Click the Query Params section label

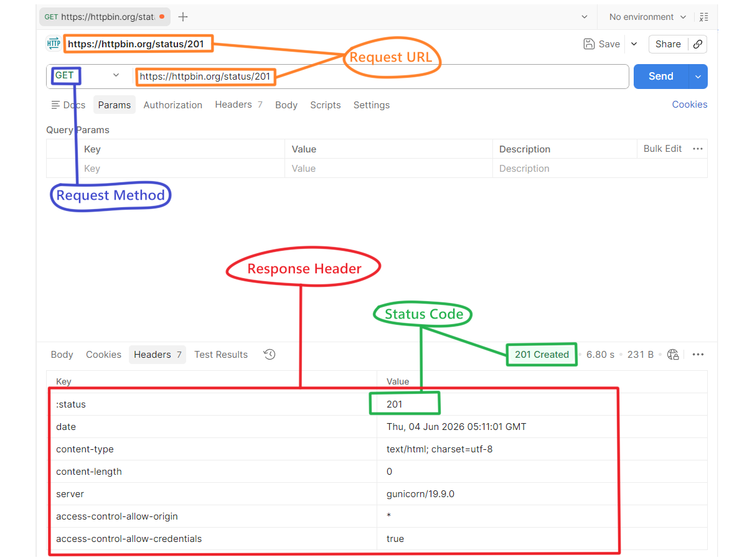point(78,130)
